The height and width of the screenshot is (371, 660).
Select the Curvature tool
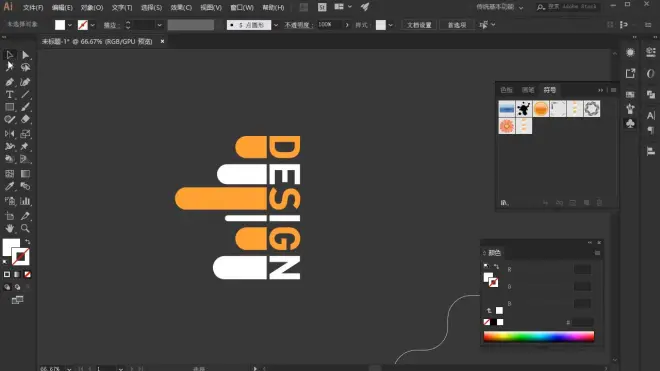(x=25, y=82)
